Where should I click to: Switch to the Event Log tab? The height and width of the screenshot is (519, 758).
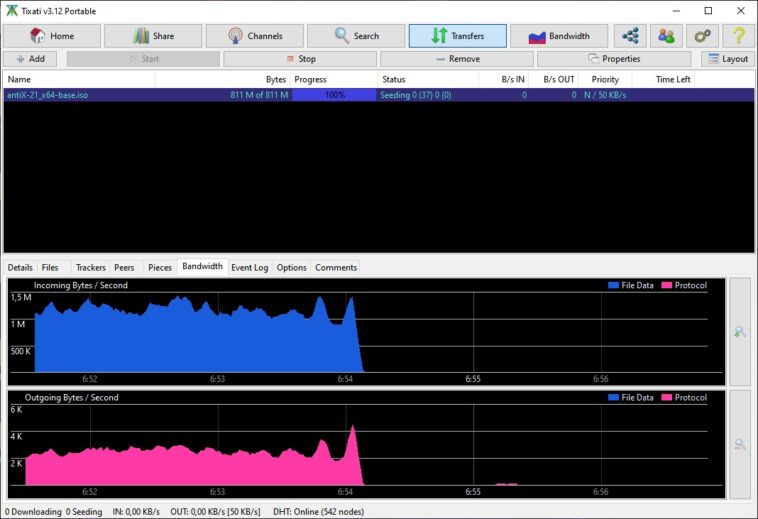[x=249, y=268]
